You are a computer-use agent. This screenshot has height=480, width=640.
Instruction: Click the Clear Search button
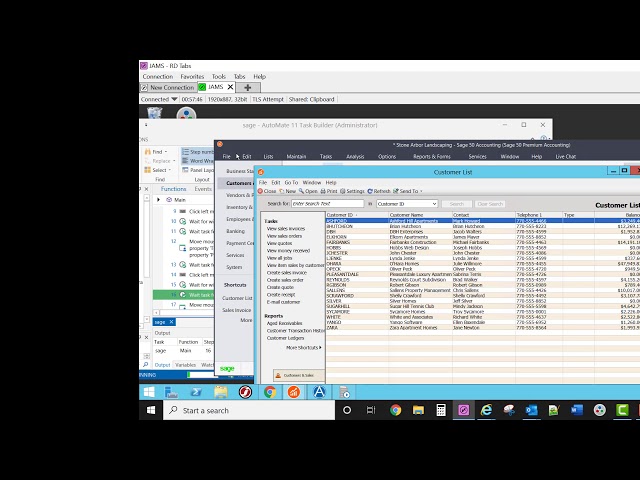490,204
